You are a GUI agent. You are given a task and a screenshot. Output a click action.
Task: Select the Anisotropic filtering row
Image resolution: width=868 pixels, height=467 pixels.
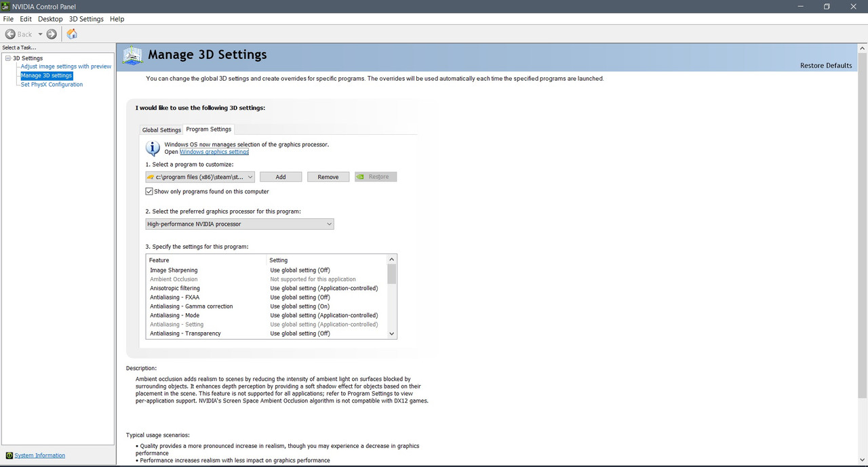267,288
